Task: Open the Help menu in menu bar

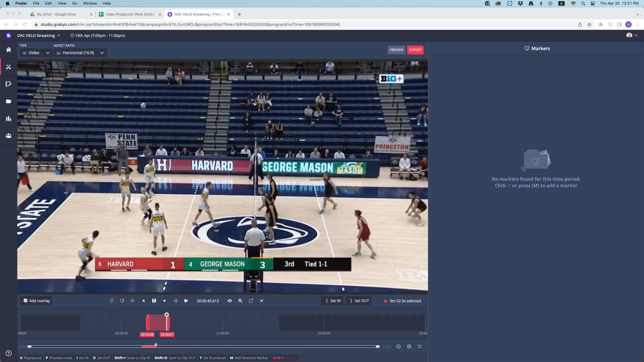Action: click(107, 3)
